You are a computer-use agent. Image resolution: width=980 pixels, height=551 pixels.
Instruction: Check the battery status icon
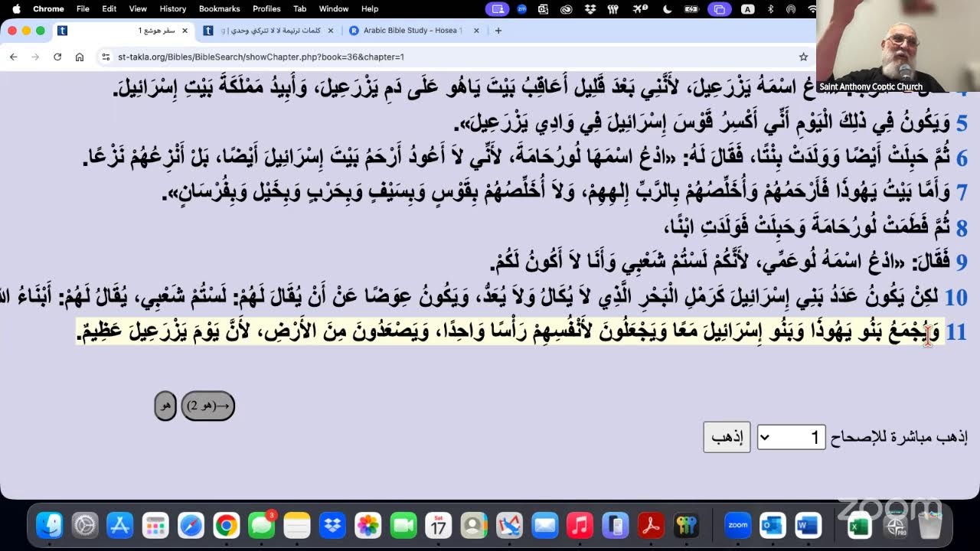[692, 9]
